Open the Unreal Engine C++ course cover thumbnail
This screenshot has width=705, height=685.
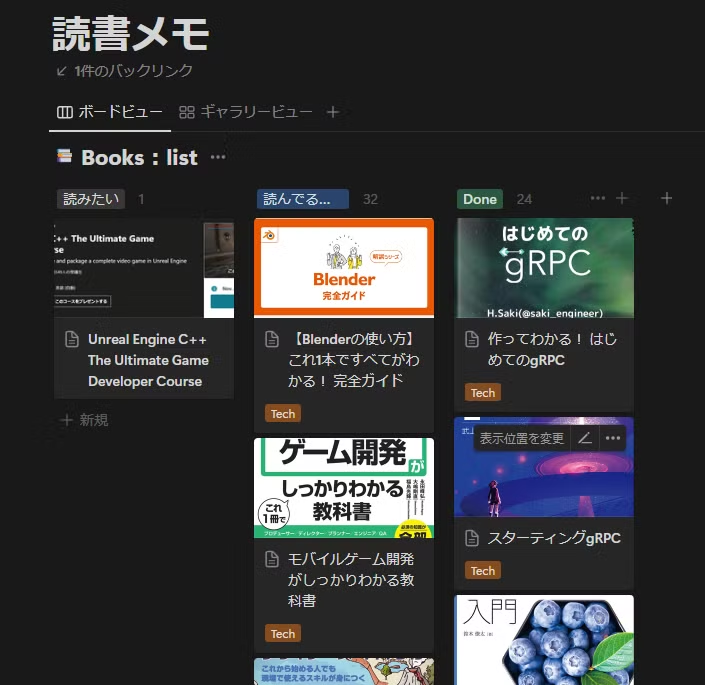coord(144,269)
